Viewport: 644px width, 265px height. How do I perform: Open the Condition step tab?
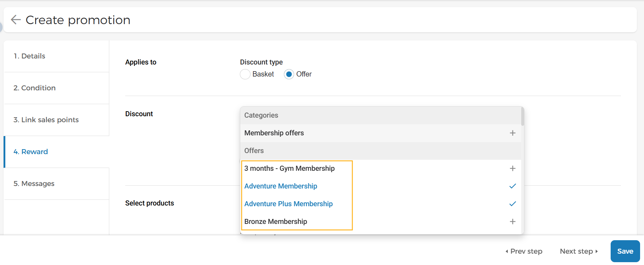(x=56, y=88)
